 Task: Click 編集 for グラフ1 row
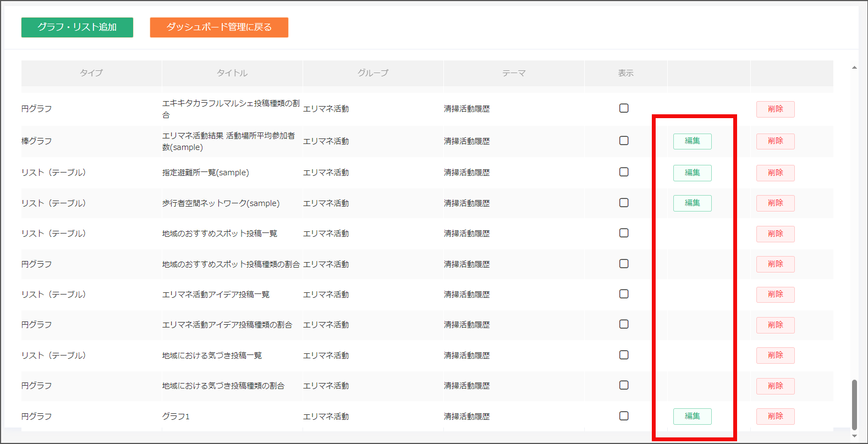pos(693,417)
